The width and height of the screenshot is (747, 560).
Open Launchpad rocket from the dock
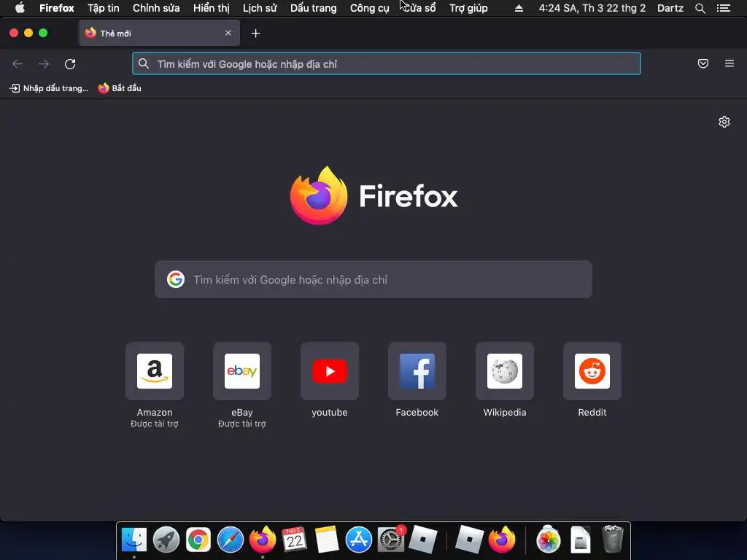pyautogui.click(x=166, y=540)
